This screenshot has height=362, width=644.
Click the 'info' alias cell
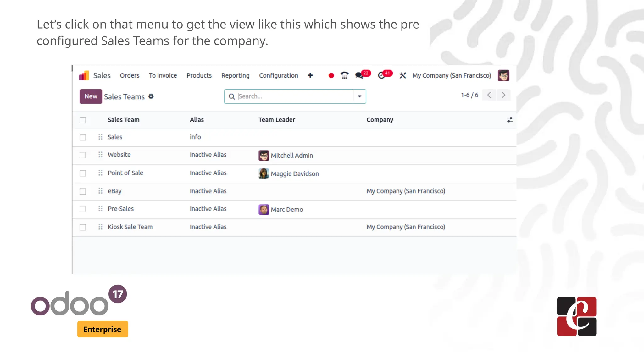tap(195, 137)
